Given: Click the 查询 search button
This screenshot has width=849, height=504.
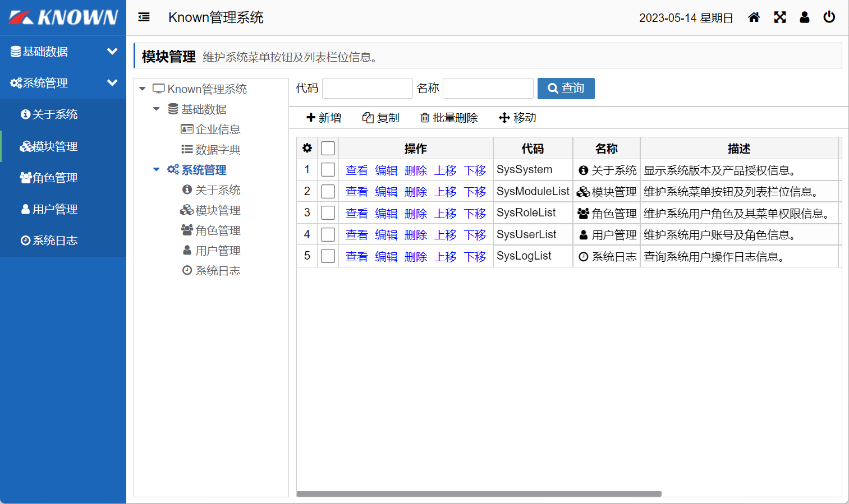Looking at the screenshot, I should click(x=566, y=88).
